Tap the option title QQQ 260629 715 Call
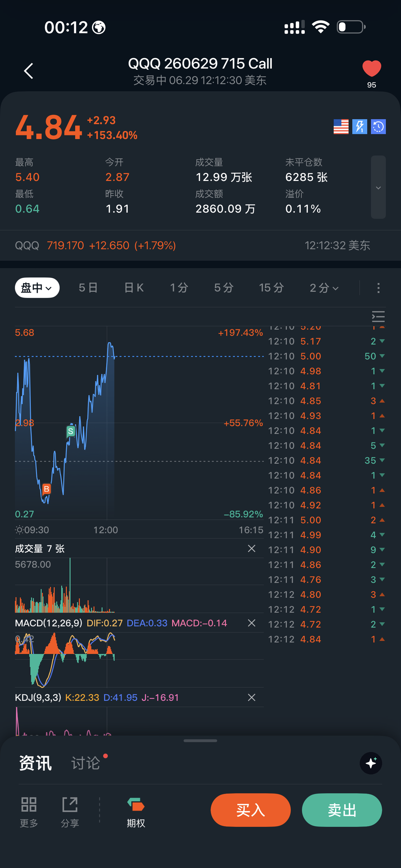The image size is (401, 868). (x=200, y=64)
